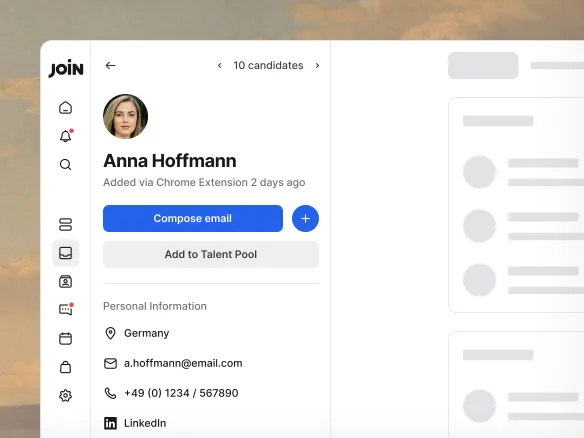This screenshot has width=584, height=438.
Task: Click Added via Chrome Extension text
Action: [x=204, y=182]
